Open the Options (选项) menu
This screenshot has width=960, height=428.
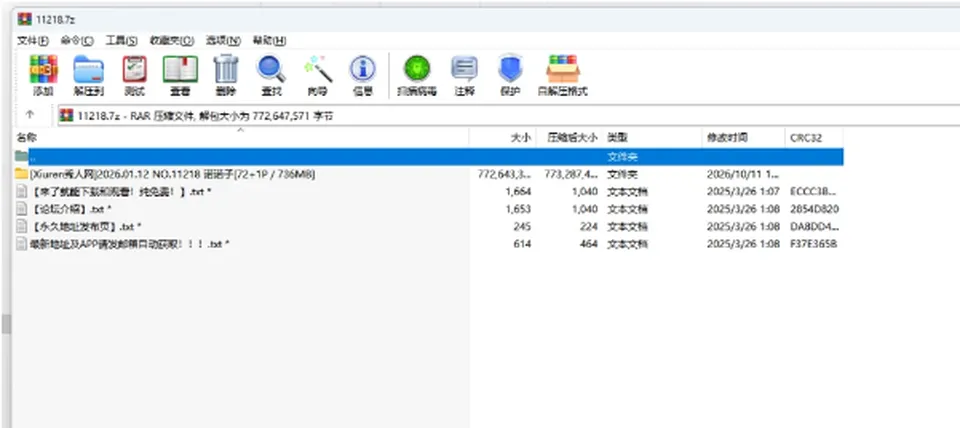223,40
